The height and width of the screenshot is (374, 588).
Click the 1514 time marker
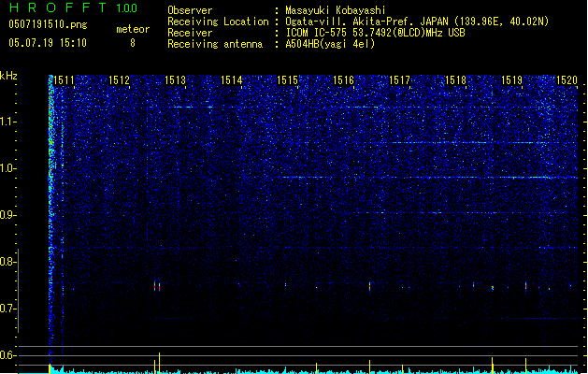pos(232,80)
